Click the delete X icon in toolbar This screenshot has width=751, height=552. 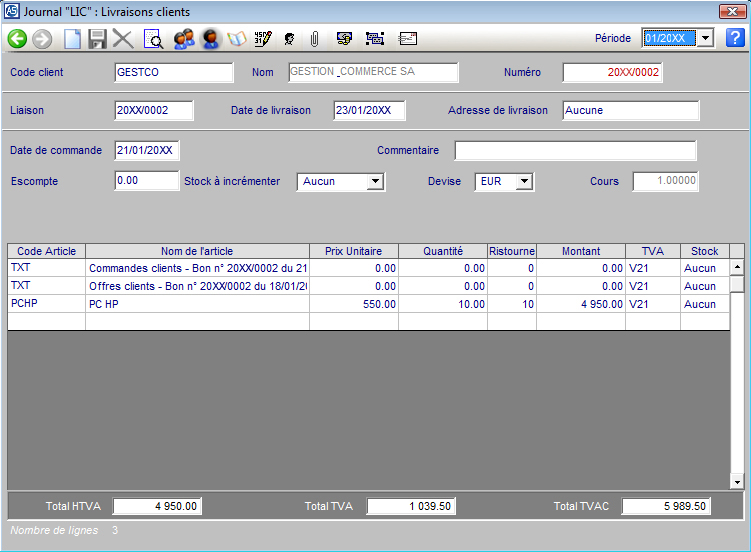[123, 39]
